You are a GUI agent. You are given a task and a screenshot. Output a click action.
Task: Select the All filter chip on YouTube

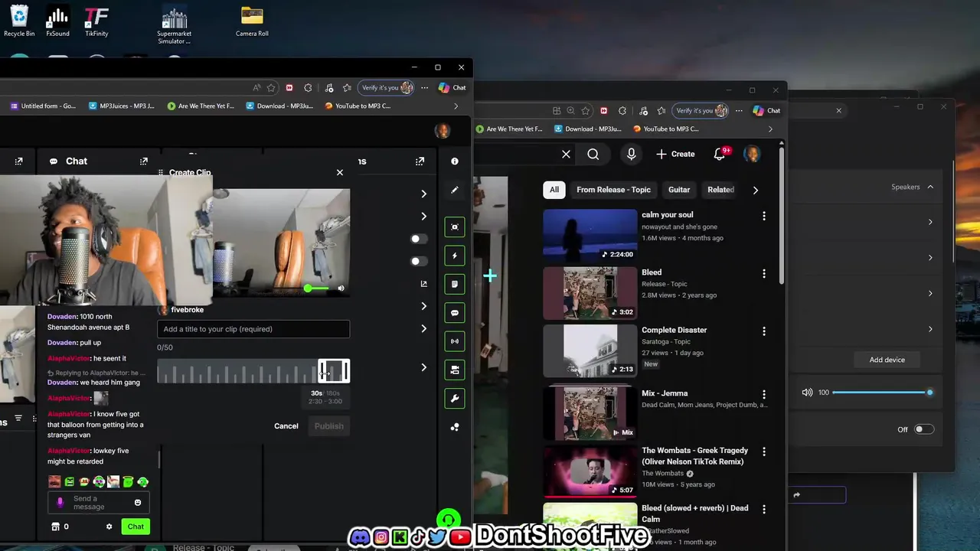pyautogui.click(x=554, y=190)
